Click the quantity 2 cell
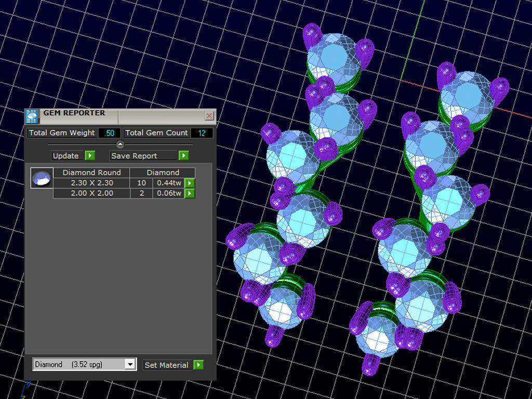 [x=141, y=193]
